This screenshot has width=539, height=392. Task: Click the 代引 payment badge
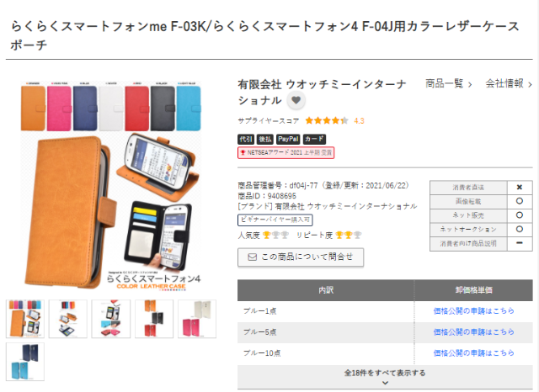pos(246,139)
